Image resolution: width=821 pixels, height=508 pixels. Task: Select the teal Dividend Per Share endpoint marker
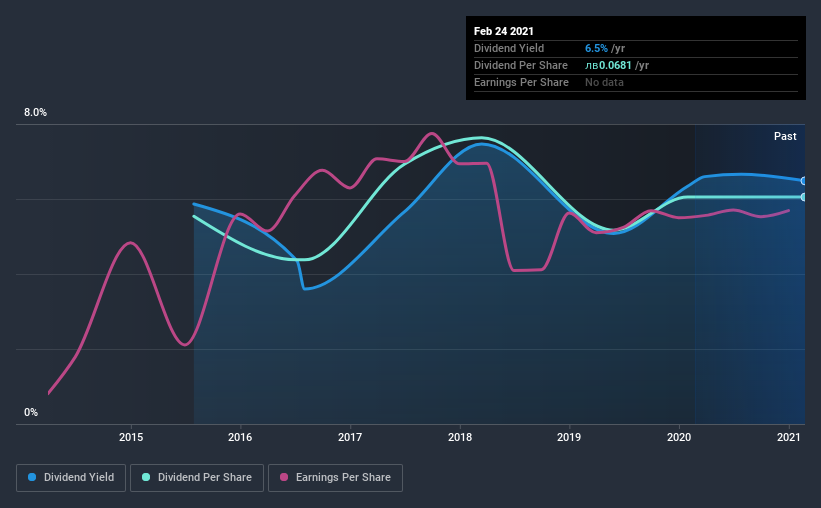point(803,197)
